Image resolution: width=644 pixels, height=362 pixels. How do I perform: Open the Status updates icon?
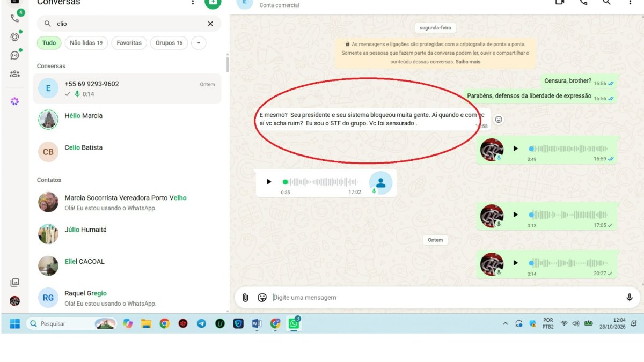pos(14,37)
